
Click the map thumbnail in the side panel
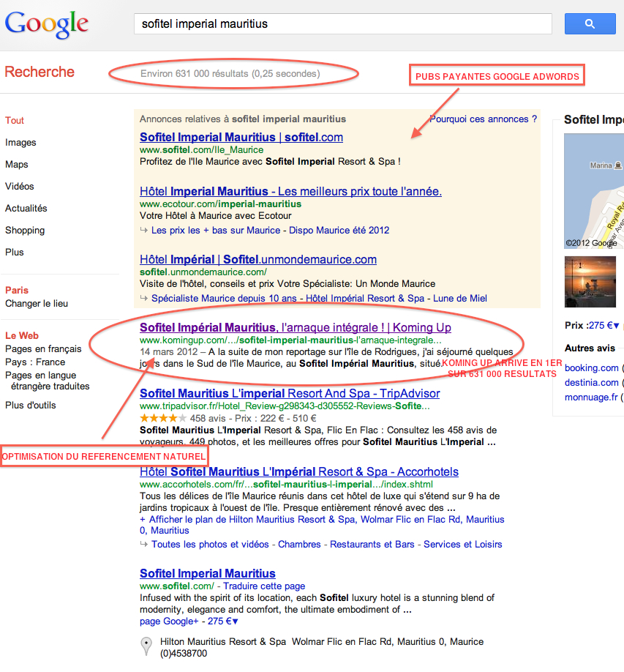tap(594, 191)
